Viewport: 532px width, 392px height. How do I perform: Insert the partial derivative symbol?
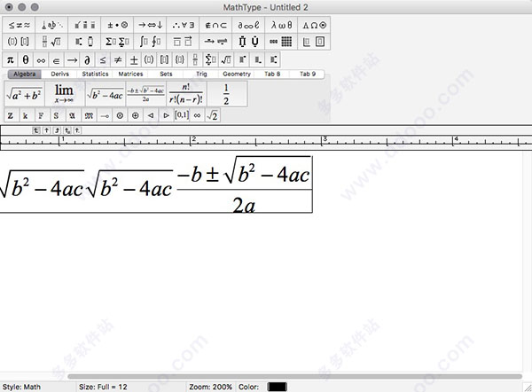(x=87, y=60)
